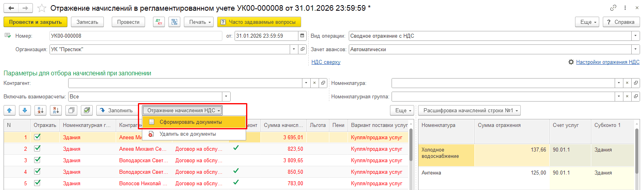The width and height of the screenshot is (644, 190).
Task: Move the row up with blue arrow
Action: click(x=10, y=111)
